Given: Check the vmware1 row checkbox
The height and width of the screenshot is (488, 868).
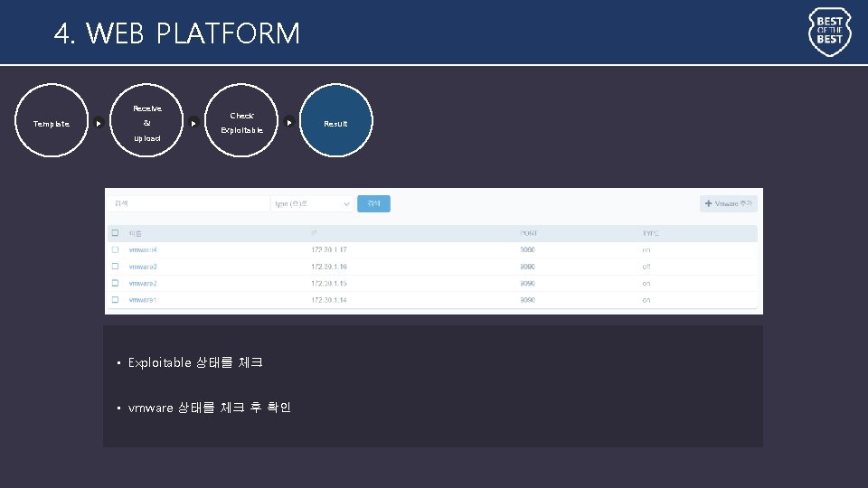Looking at the screenshot, I should pyautogui.click(x=115, y=299).
